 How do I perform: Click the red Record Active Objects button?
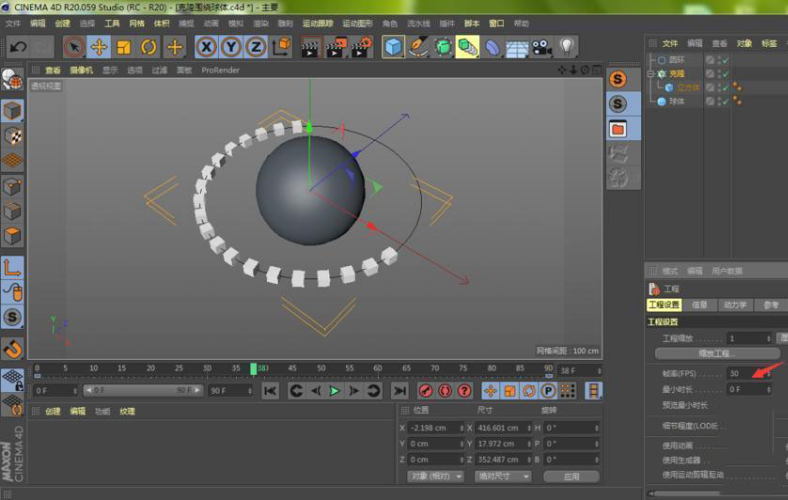click(x=425, y=390)
